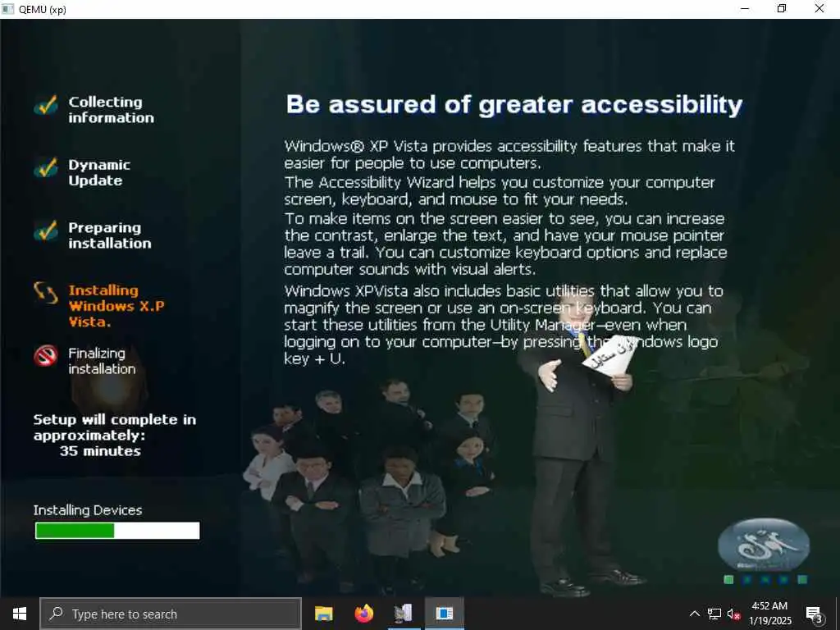The height and width of the screenshot is (630, 840).
Task: Click the 'Setup will complete in approximately:' text
Action: click(x=115, y=427)
